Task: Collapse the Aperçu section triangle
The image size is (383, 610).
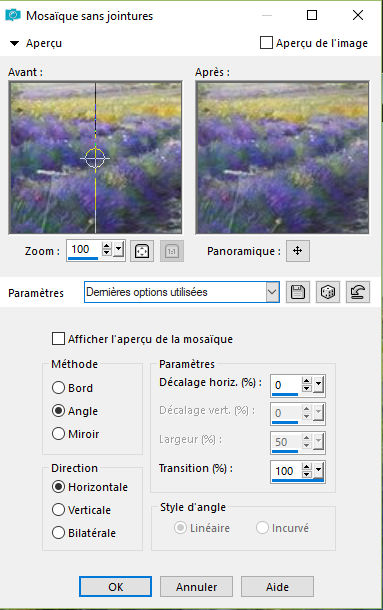Action: pos(14,43)
